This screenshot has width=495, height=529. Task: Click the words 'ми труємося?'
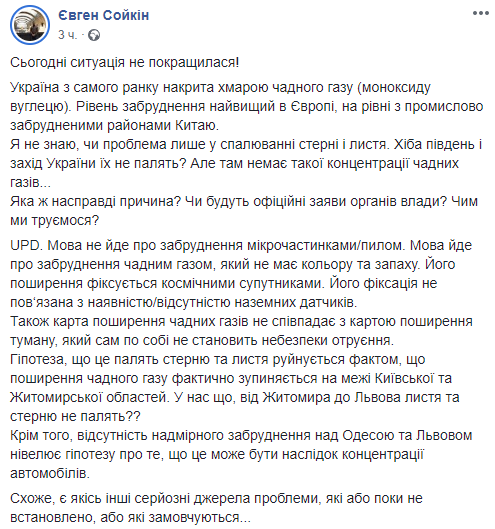coord(55,220)
